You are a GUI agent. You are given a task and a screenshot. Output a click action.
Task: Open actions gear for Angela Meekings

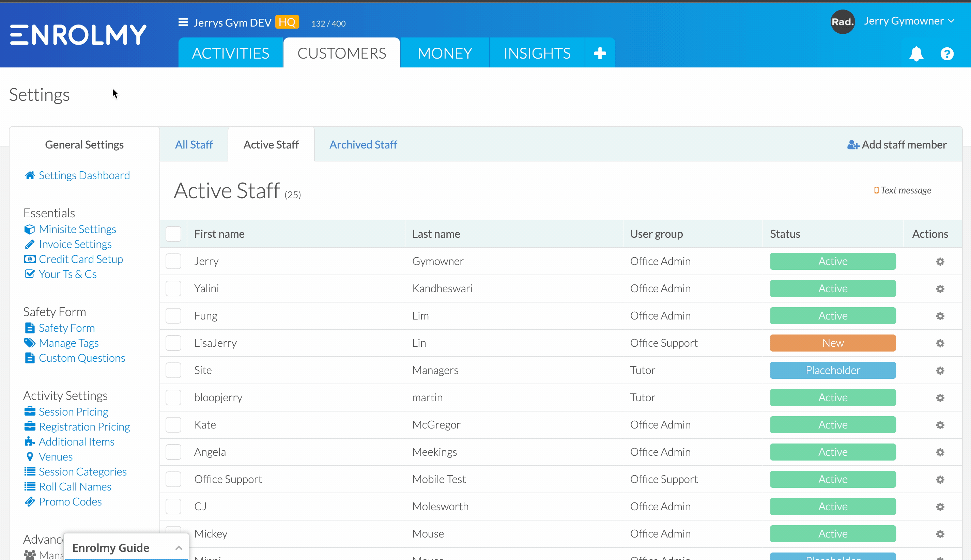[940, 452]
